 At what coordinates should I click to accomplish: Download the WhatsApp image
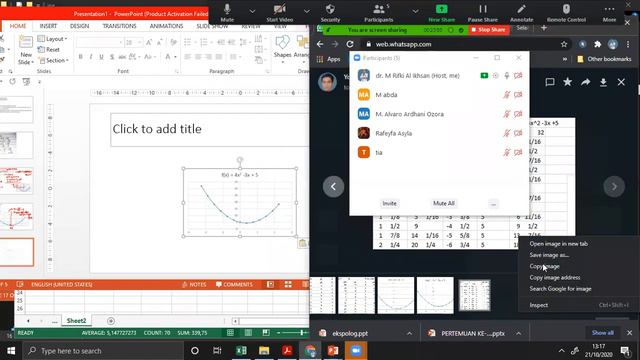pos(603,82)
